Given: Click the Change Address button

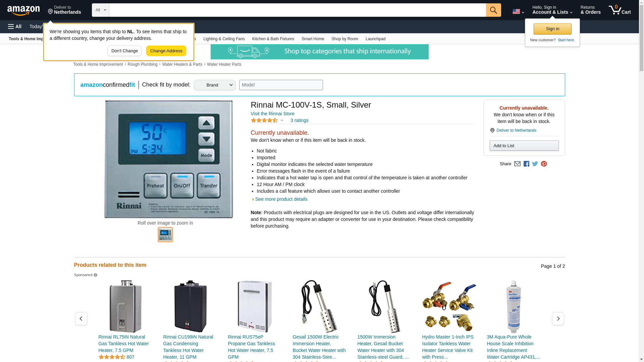Looking at the screenshot, I should pyautogui.click(x=166, y=51).
